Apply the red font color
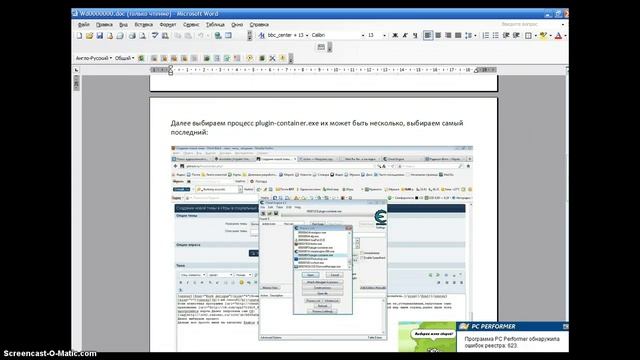 click(558, 36)
